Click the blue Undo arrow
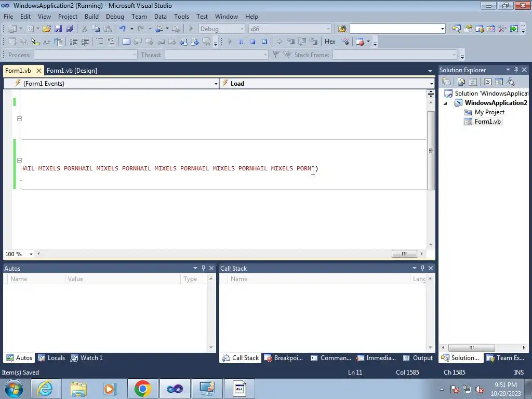 [123, 29]
